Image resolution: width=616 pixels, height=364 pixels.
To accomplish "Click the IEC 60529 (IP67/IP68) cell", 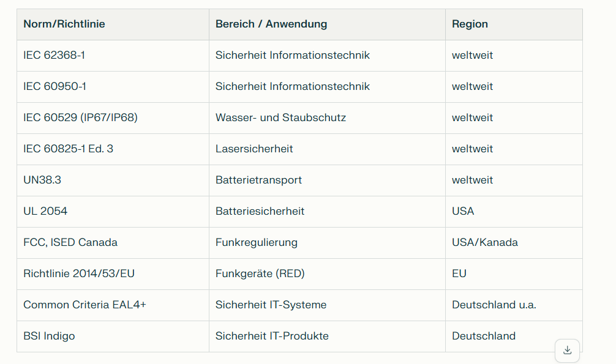I will [80, 117].
